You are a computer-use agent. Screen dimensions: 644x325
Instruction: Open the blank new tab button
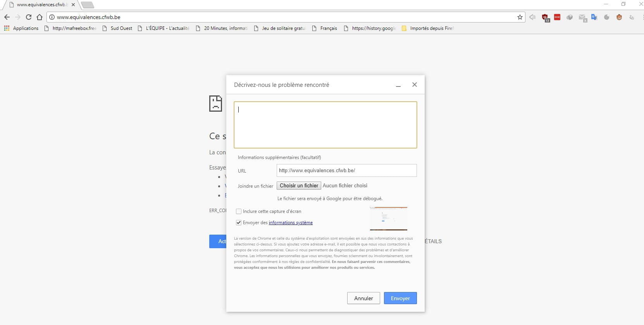pos(88,5)
